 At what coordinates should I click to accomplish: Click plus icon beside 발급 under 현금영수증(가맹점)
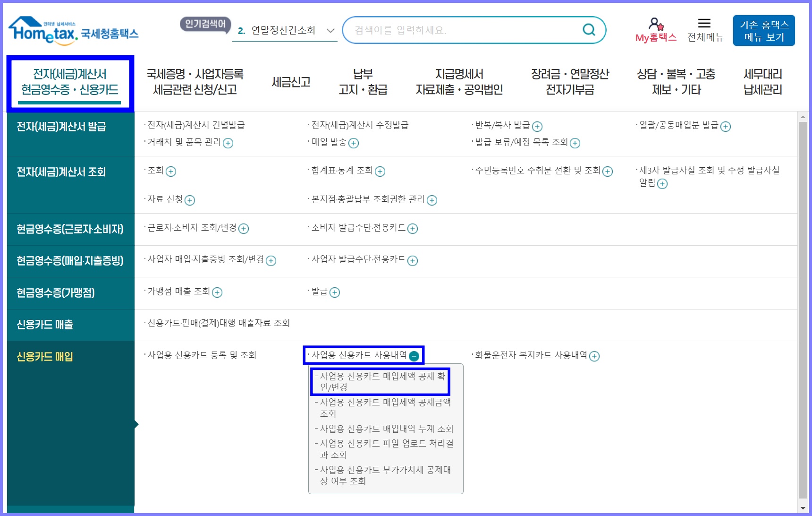[x=336, y=293]
